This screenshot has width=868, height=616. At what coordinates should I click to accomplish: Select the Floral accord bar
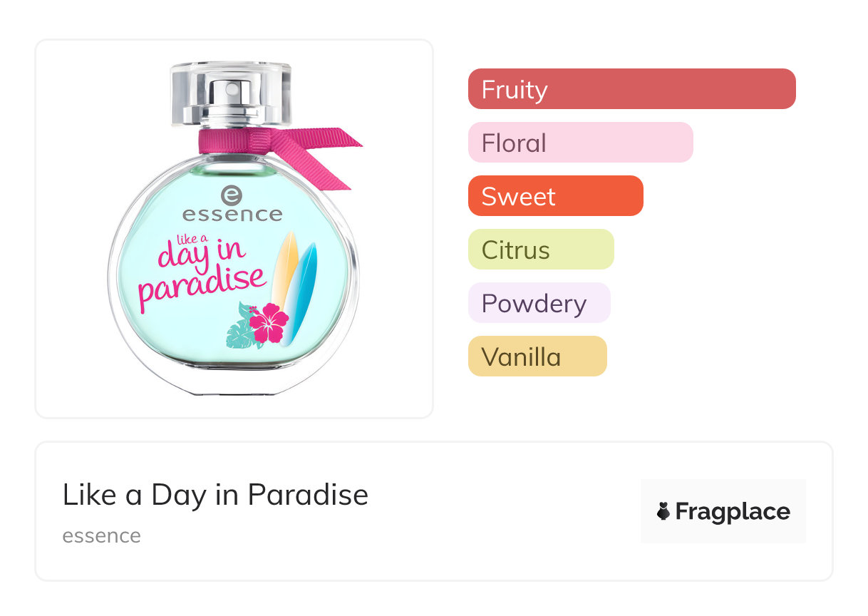[580, 143]
